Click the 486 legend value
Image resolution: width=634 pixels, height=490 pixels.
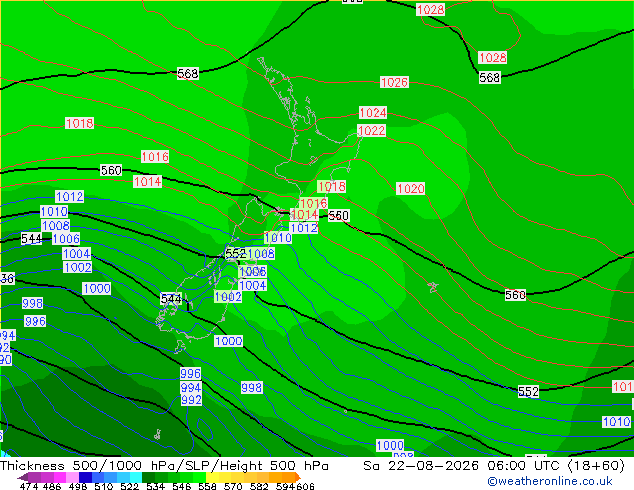[52, 486]
